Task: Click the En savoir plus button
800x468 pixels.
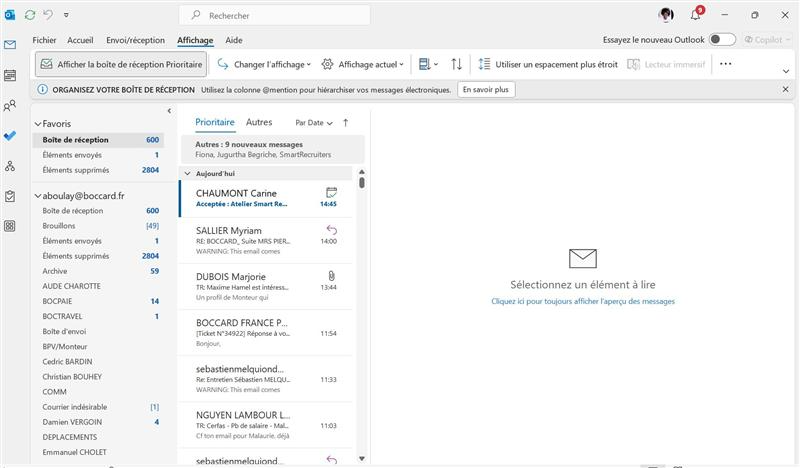Action: pyautogui.click(x=486, y=89)
